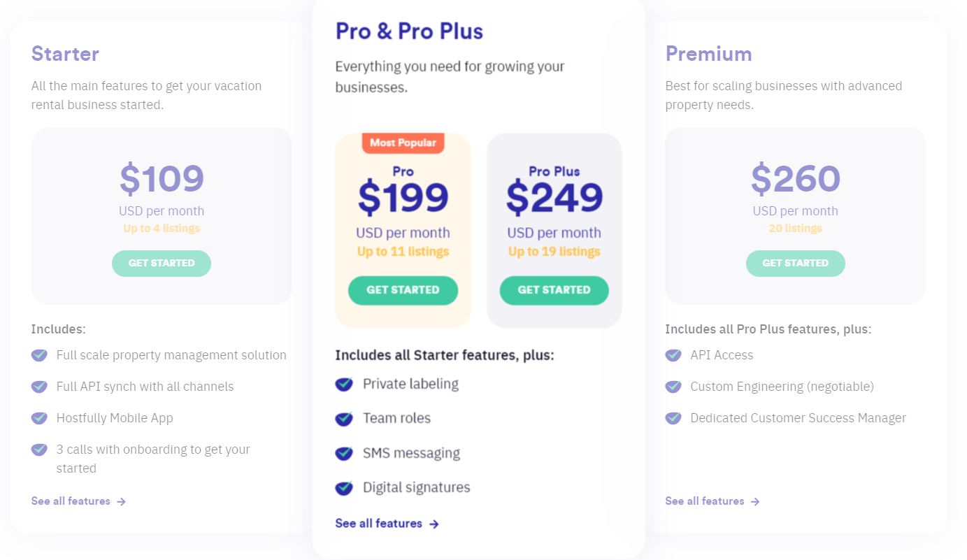
Task: Click checkmark beside Dedicated Customer Success Manager
Action: pos(673,418)
